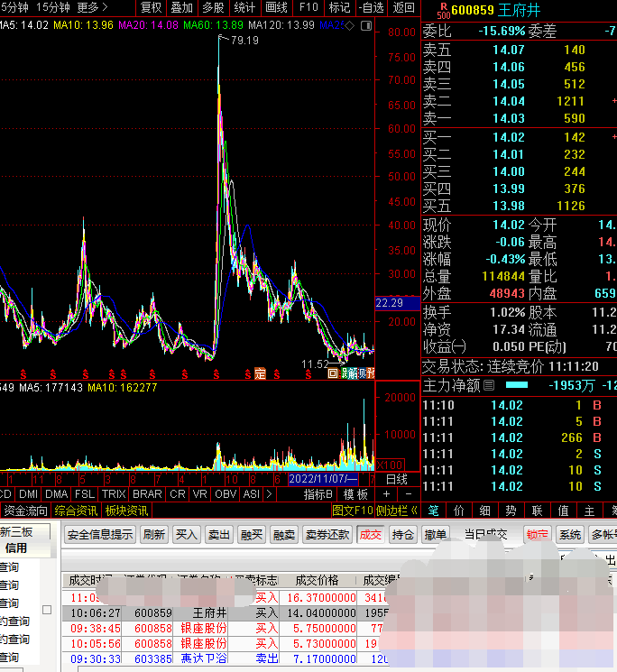Click the 卖券还款 button
The height and width of the screenshot is (672, 617).
point(327,534)
